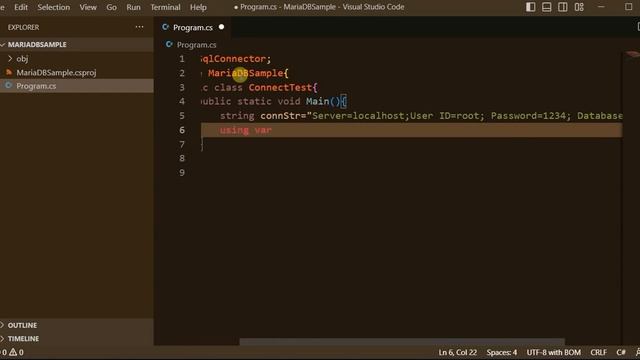Click line number 9 in gutter
The width and height of the screenshot is (640, 360).
pos(182,172)
